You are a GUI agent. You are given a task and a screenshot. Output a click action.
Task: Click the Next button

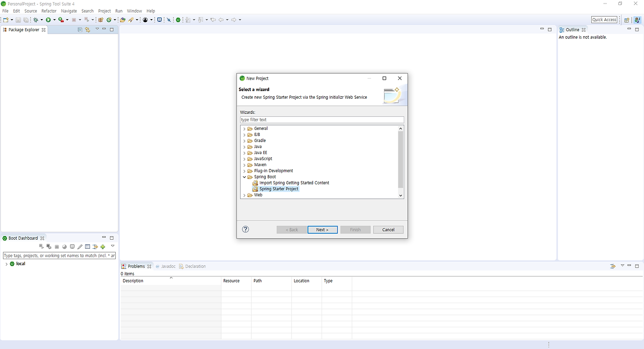click(323, 230)
